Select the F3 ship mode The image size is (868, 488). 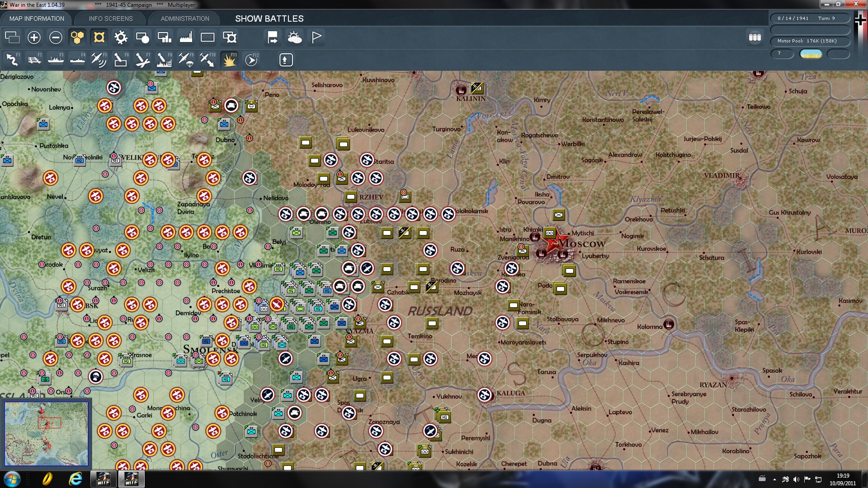[x=56, y=60]
